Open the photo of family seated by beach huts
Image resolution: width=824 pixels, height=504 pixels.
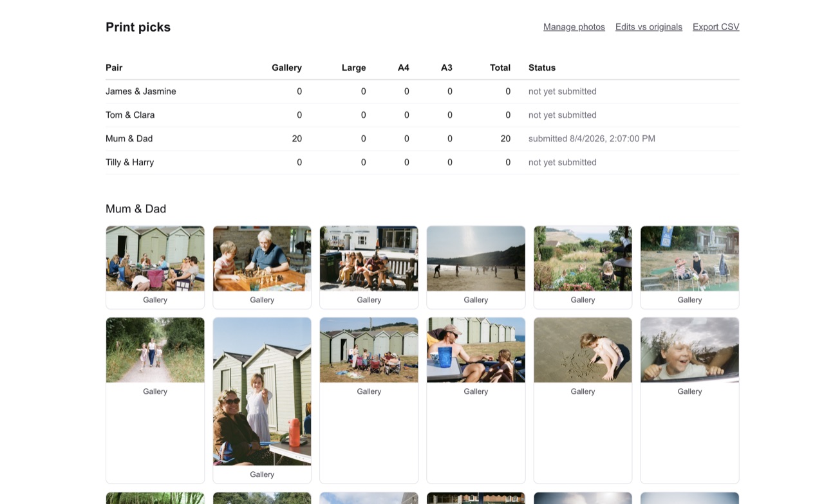coord(155,259)
